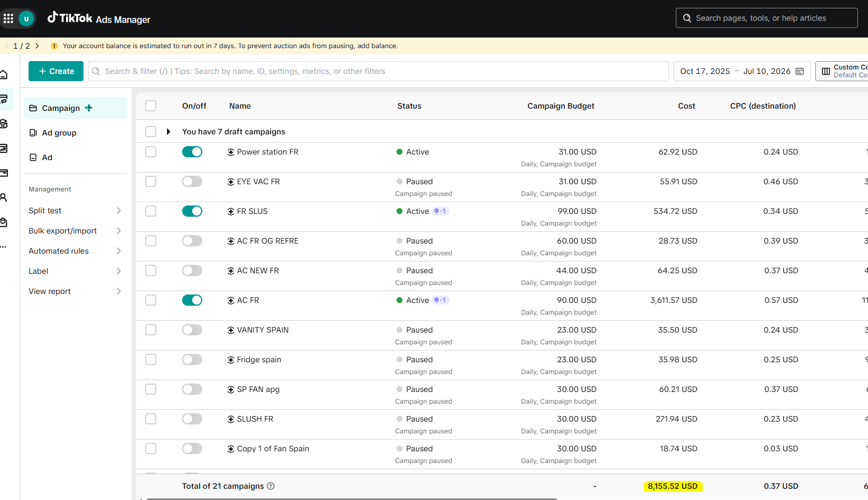868x500 pixels.
Task: Enable the EYE VAC FR campaign toggle
Action: pyautogui.click(x=192, y=181)
